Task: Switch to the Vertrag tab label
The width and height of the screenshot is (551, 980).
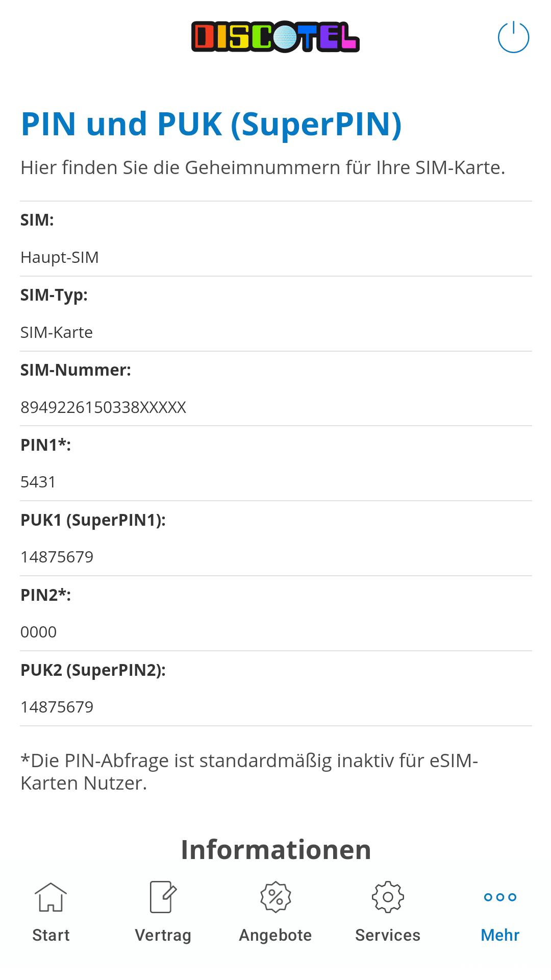Action: click(x=163, y=935)
